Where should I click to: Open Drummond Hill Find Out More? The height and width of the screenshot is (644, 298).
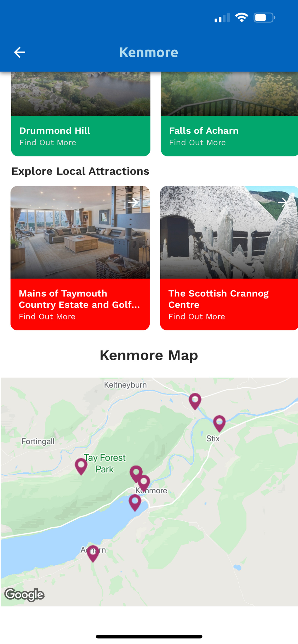(48, 143)
